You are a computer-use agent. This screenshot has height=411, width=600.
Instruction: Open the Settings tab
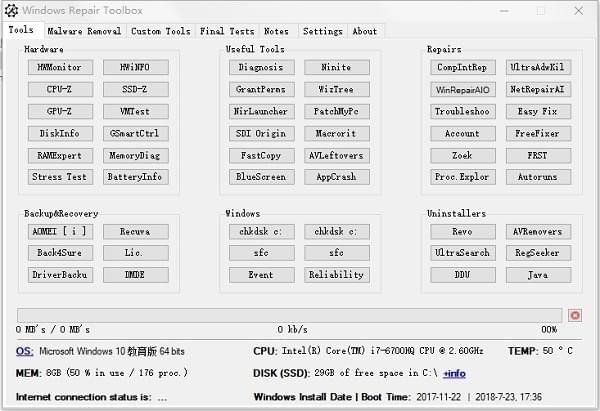[x=322, y=31]
